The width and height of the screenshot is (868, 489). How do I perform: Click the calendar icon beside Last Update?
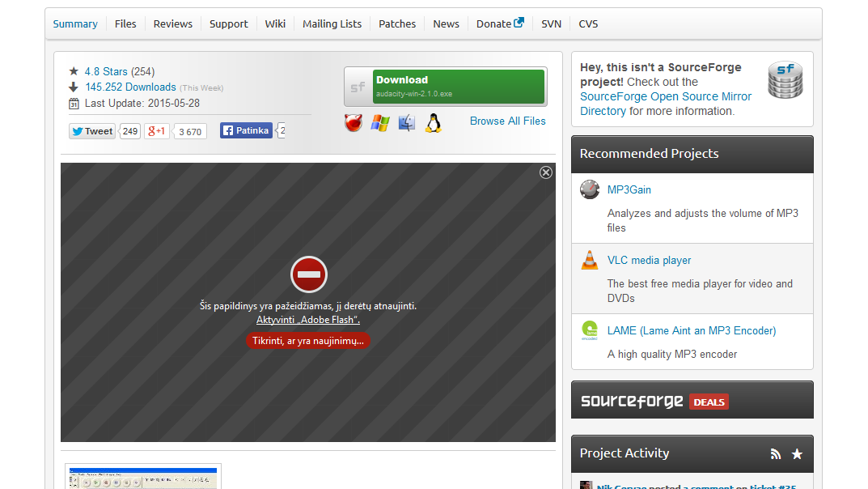pos(74,103)
